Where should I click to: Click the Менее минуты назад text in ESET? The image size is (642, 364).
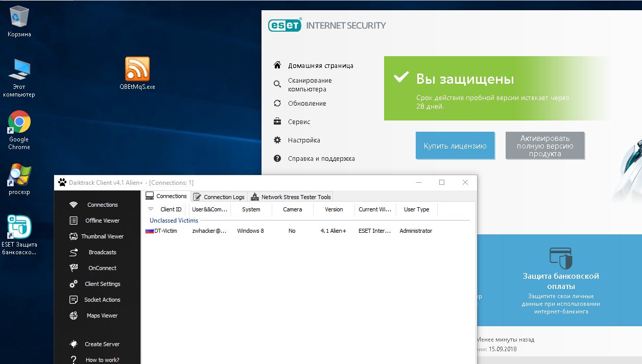(x=506, y=339)
